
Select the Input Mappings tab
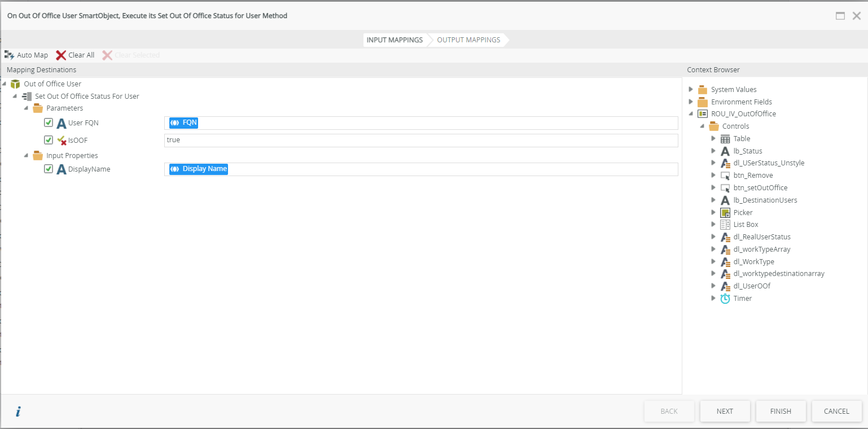394,40
